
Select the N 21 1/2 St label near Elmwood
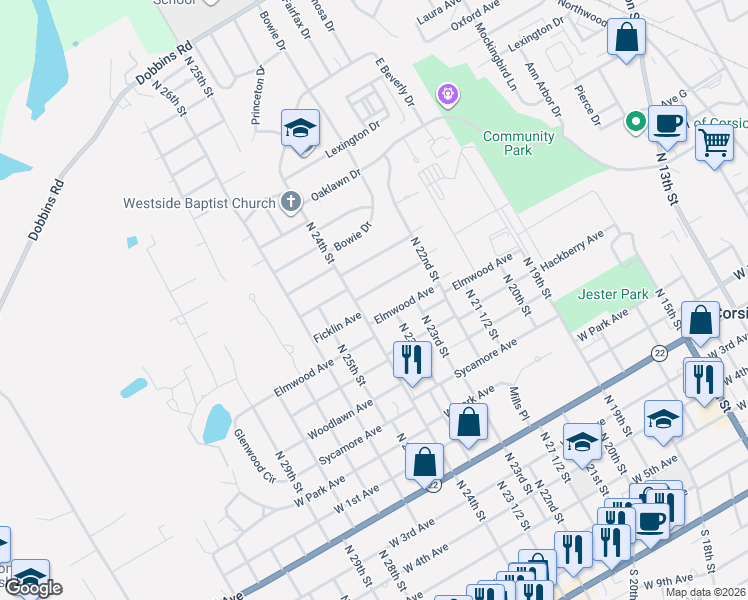(x=482, y=314)
